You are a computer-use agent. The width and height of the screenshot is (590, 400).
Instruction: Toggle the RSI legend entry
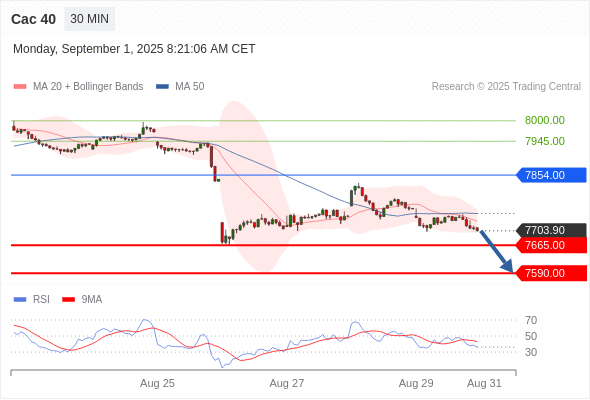click(x=32, y=300)
